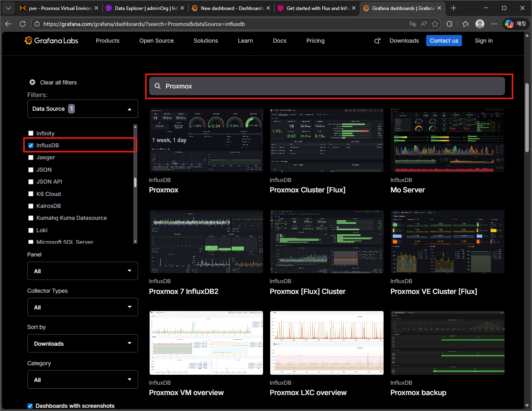Screen dimensions: 532x411
Task: Go to the Pricing page
Action: coord(316,41)
